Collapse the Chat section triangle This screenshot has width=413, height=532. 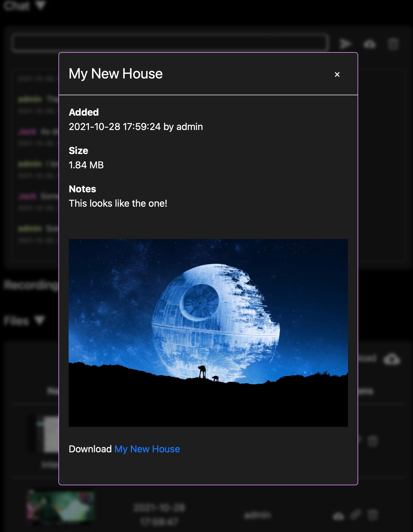(x=40, y=5)
